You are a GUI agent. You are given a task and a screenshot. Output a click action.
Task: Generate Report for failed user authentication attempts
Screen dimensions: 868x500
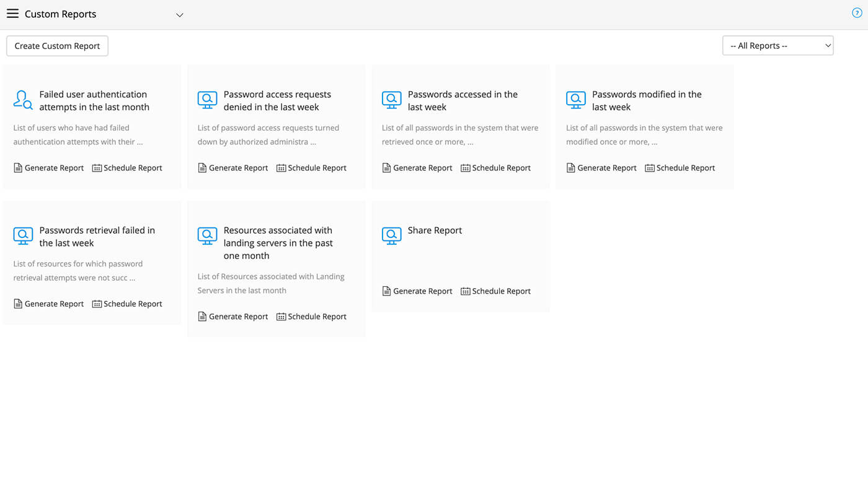pos(49,168)
